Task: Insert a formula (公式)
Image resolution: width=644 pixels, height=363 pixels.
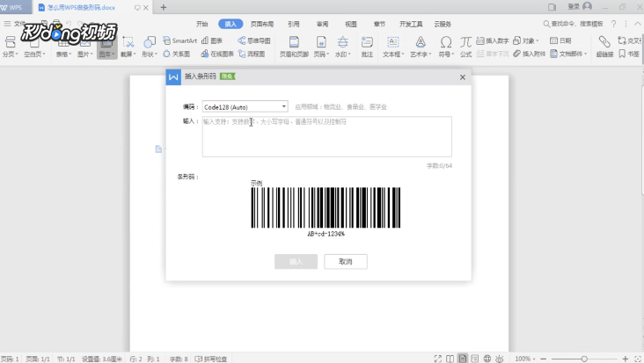Action: [465, 46]
